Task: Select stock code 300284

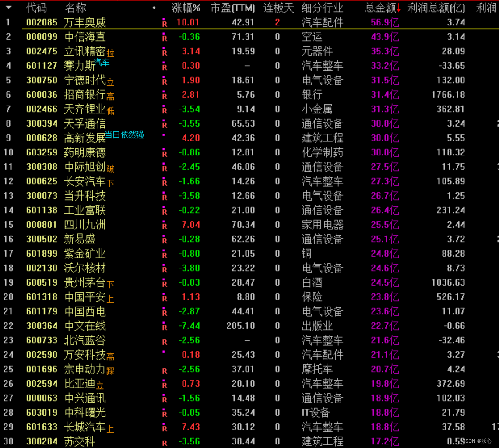Action: pos(42,441)
